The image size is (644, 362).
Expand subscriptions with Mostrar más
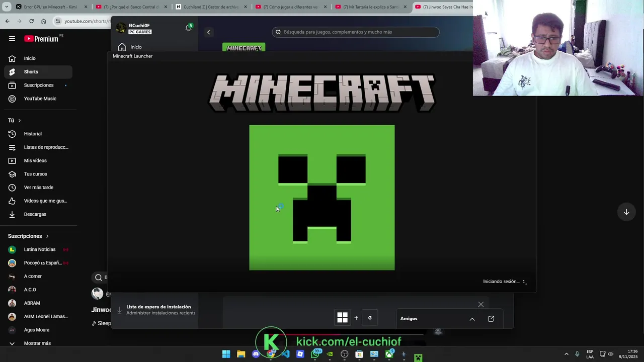[x=38, y=343]
